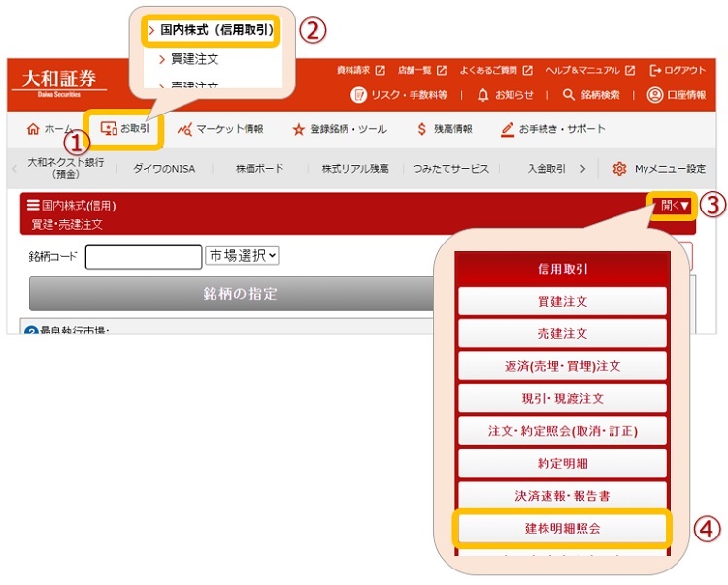728x585 pixels.
Task: Click the お知らせ bell icon
Action: pos(483,94)
